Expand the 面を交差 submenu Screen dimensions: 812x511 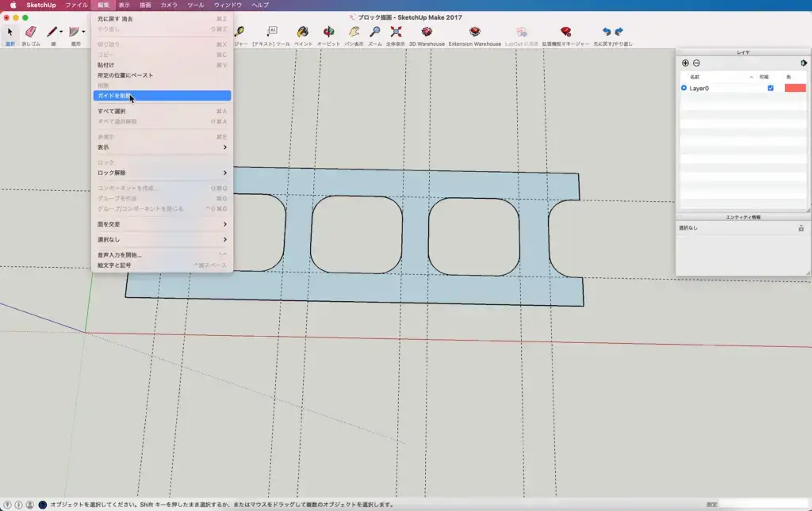point(162,224)
